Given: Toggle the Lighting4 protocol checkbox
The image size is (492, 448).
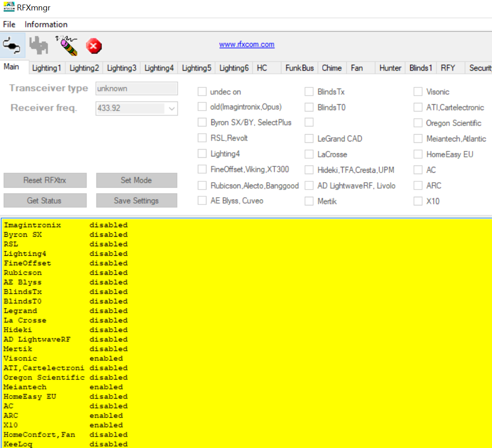Looking at the screenshot, I should 202,154.
